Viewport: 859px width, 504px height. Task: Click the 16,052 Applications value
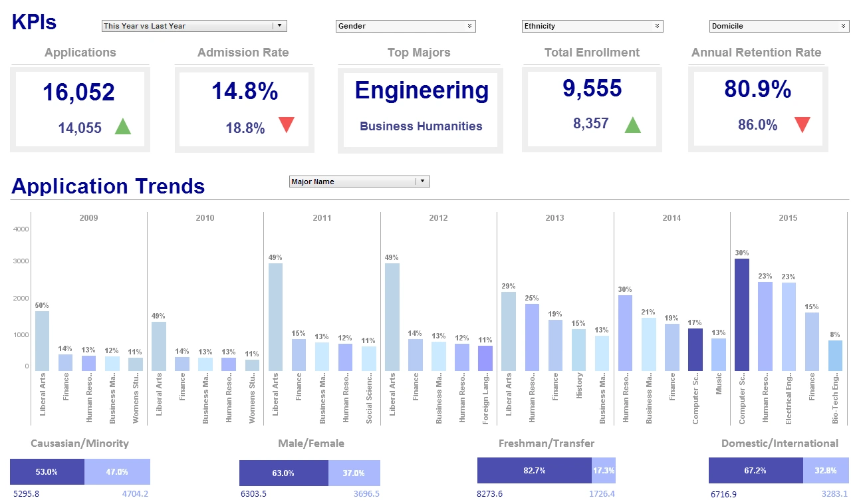[80, 91]
